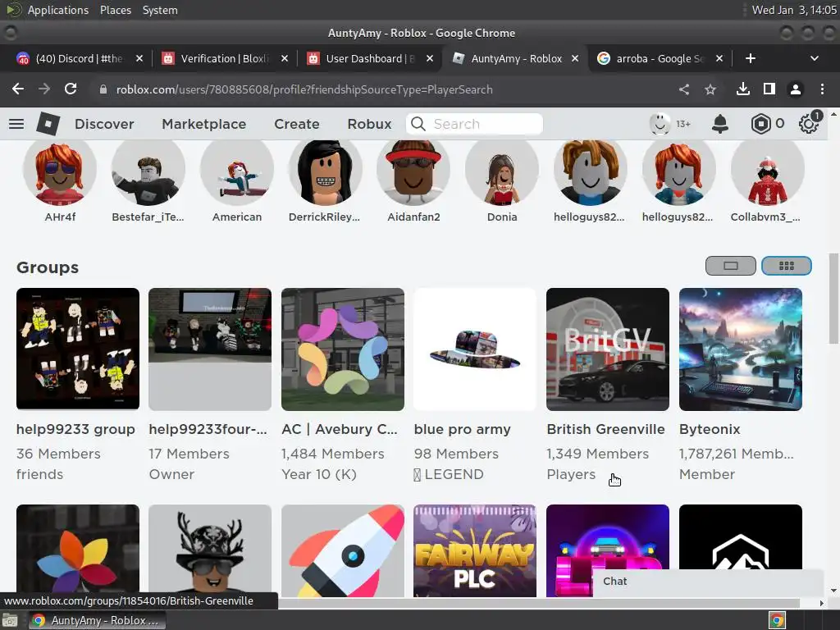The image size is (840, 630).
Task: Open the FAIRWAY PLC group image
Action: [x=475, y=550]
